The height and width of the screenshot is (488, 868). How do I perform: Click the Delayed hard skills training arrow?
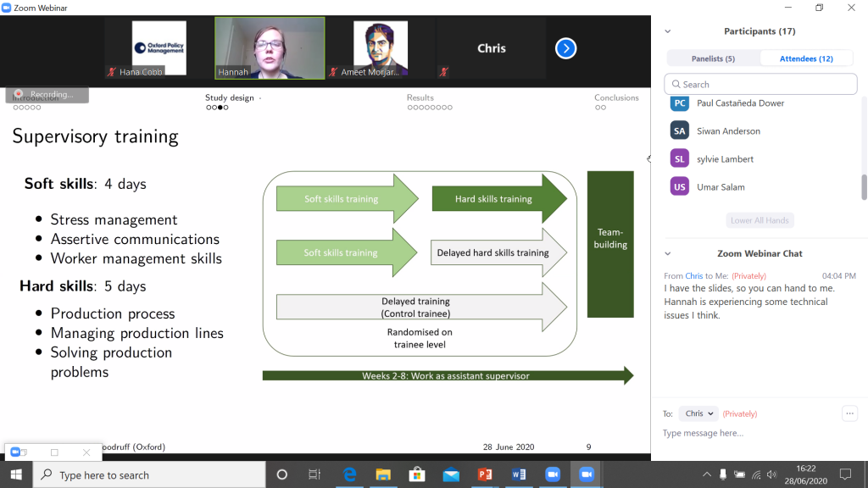(498, 252)
